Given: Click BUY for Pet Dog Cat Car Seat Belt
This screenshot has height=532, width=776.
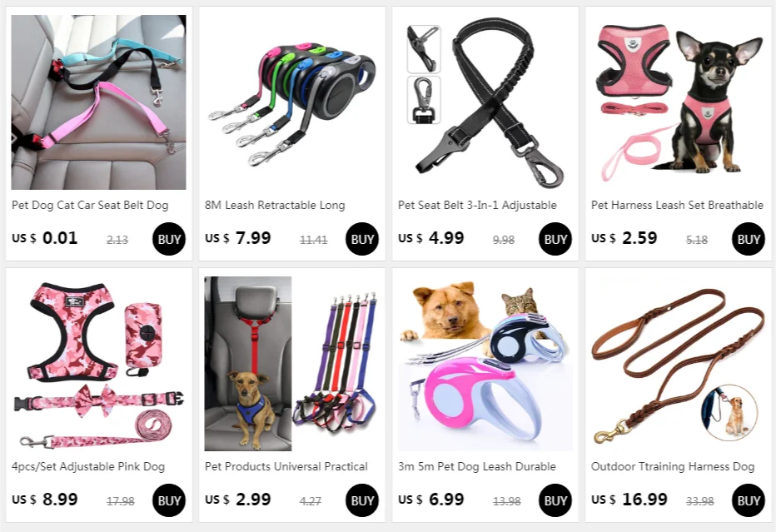Looking at the screenshot, I should (169, 239).
